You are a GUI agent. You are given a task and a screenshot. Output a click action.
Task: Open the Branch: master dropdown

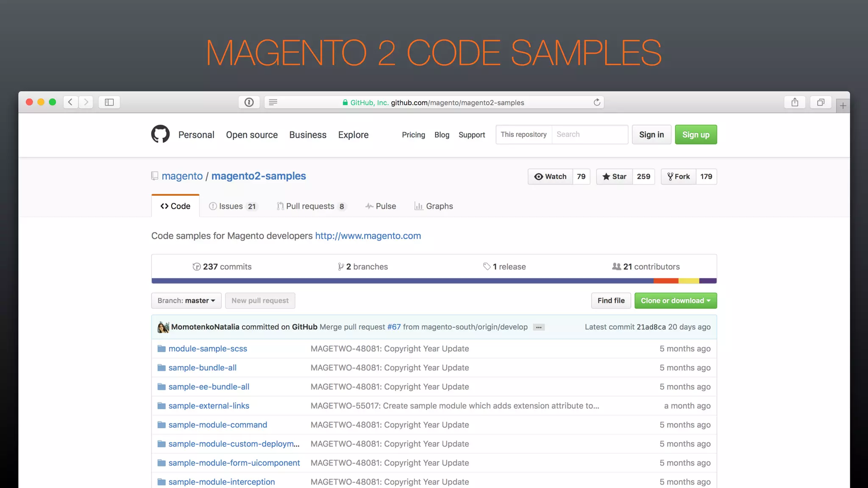[186, 301]
